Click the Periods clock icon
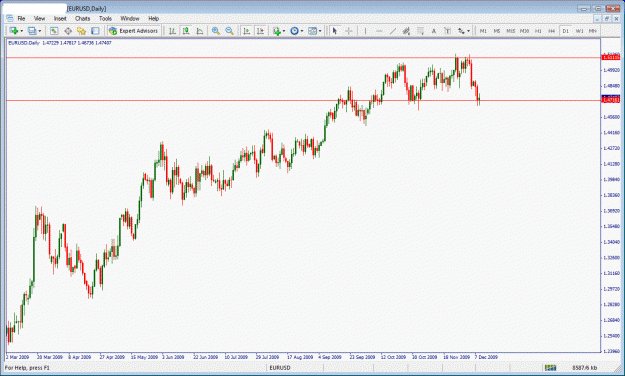 click(295, 31)
